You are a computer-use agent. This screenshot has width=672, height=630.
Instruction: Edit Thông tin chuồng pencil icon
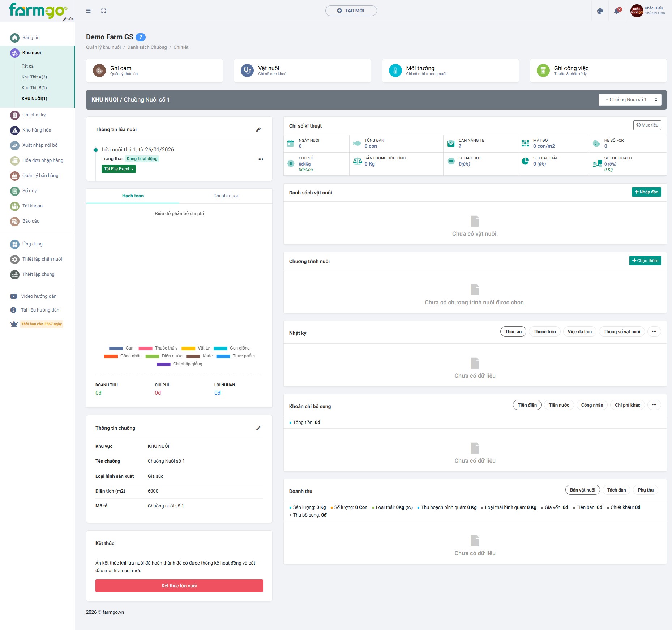tap(258, 428)
